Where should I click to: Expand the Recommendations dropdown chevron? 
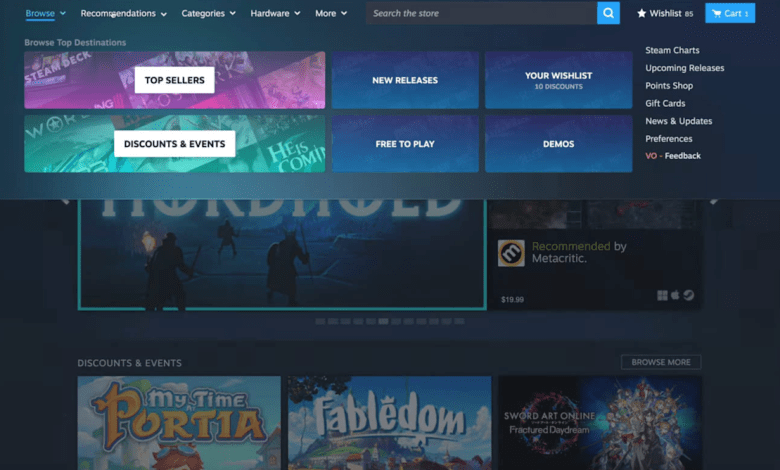point(164,14)
